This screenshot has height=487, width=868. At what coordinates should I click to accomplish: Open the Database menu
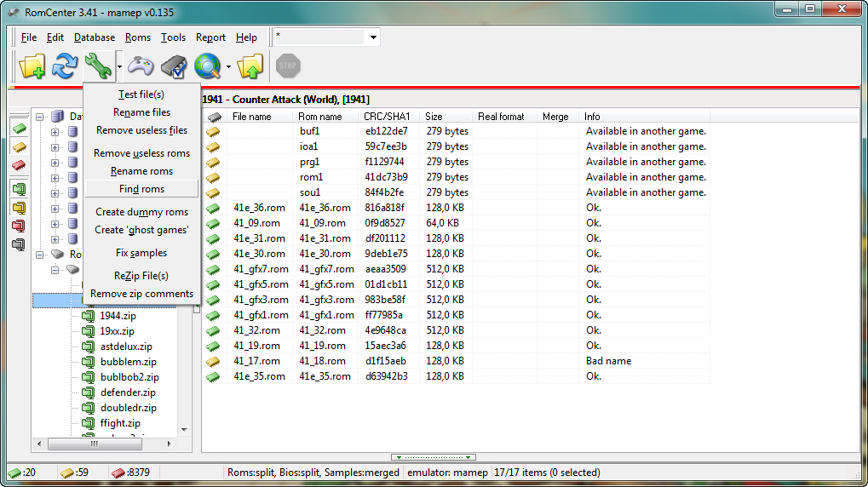[95, 37]
